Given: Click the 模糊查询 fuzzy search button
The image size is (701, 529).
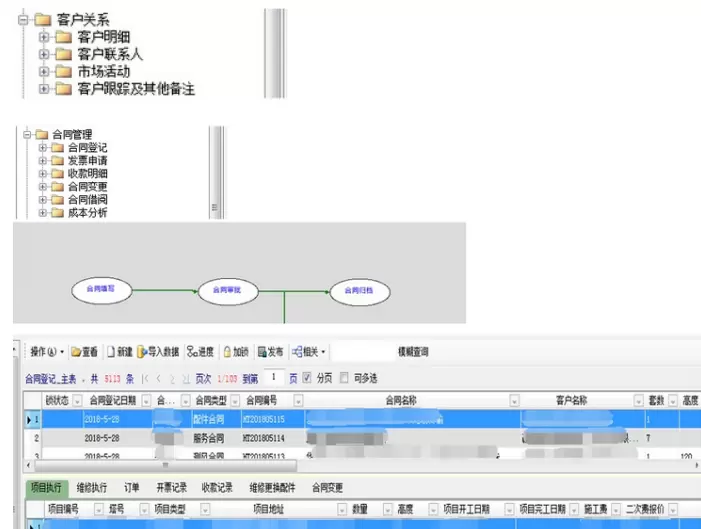Looking at the screenshot, I should 413,352.
